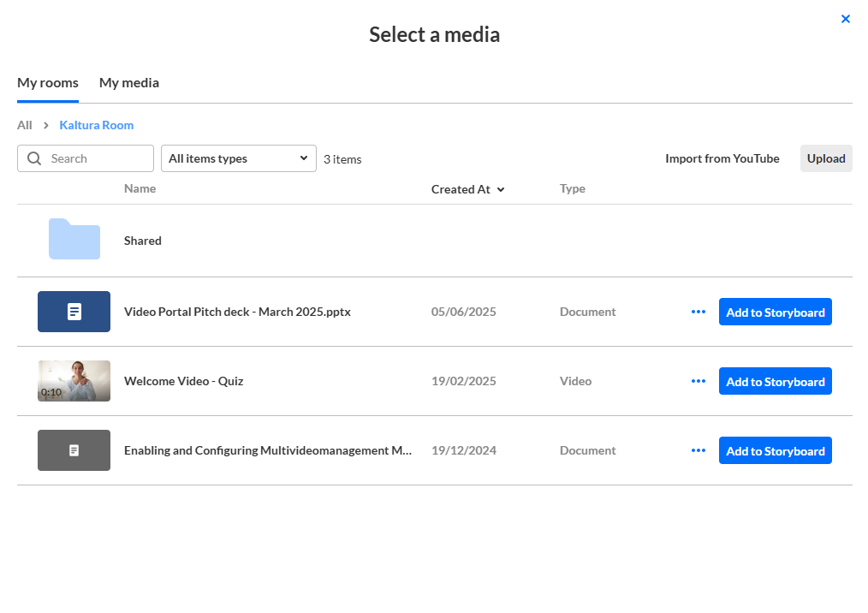Select the My rooms tab
Viewport: 868px width, 613px height.
(48, 83)
